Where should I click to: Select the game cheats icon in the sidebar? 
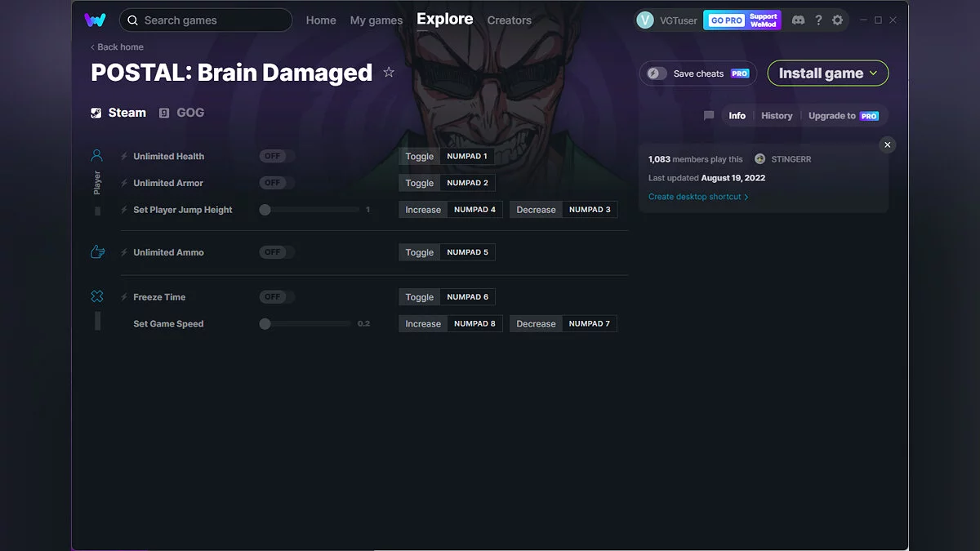point(97,296)
